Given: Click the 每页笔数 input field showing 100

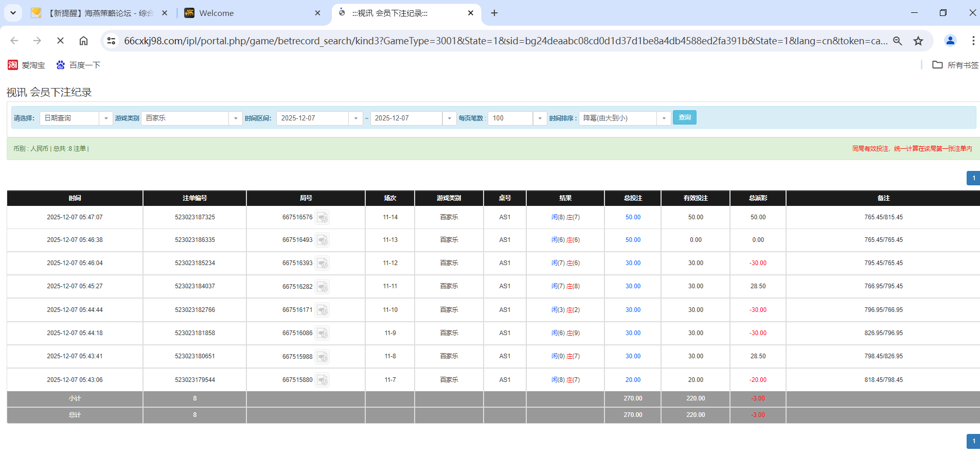Looking at the screenshot, I should click(x=509, y=118).
